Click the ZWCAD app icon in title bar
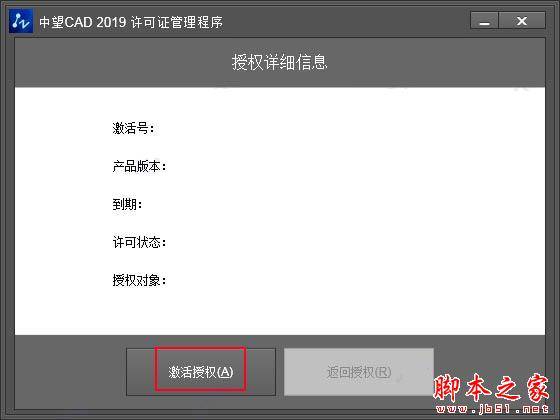Image resolution: width=560 pixels, height=420 pixels. [21, 21]
